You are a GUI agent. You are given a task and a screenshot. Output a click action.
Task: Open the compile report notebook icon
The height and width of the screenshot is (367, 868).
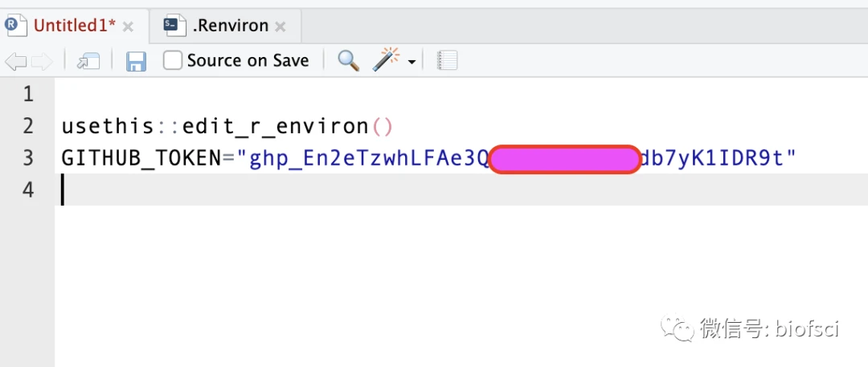(x=447, y=60)
